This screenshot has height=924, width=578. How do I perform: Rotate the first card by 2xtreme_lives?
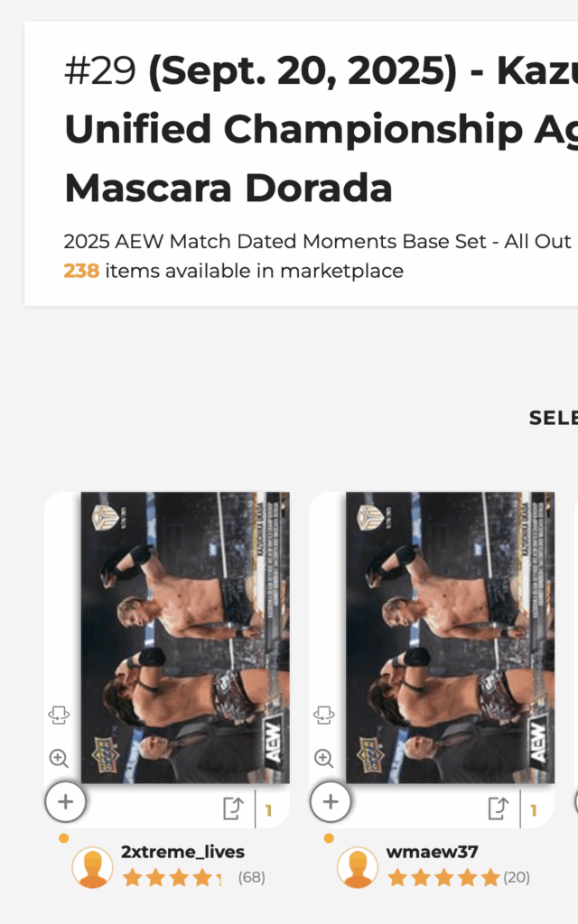59,716
